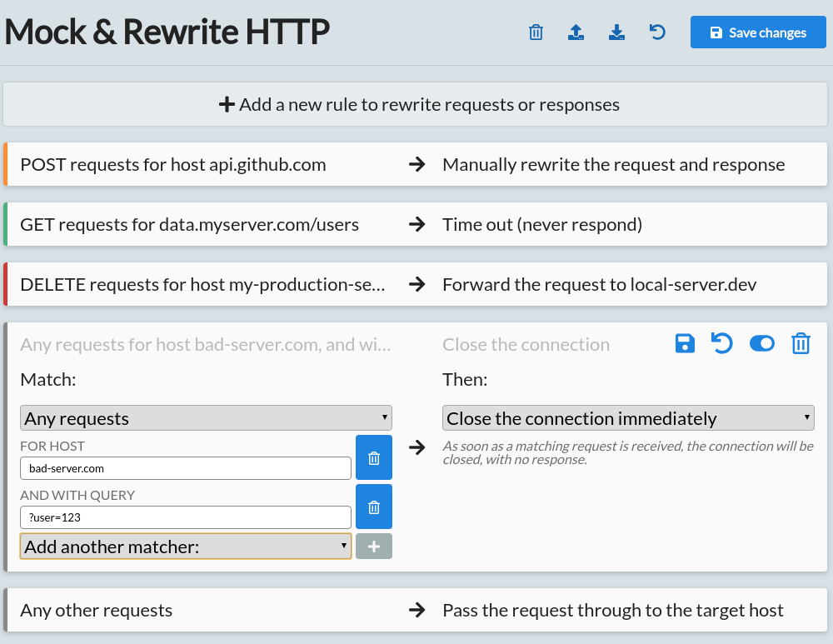The image size is (833, 644).
Task: Click the green plus to add a matcher
Action: pos(374,546)
